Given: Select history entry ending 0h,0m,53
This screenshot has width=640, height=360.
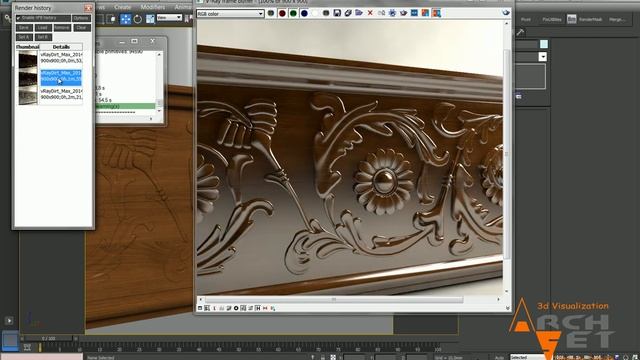Looking at the screenshot, I should (61, 58).
